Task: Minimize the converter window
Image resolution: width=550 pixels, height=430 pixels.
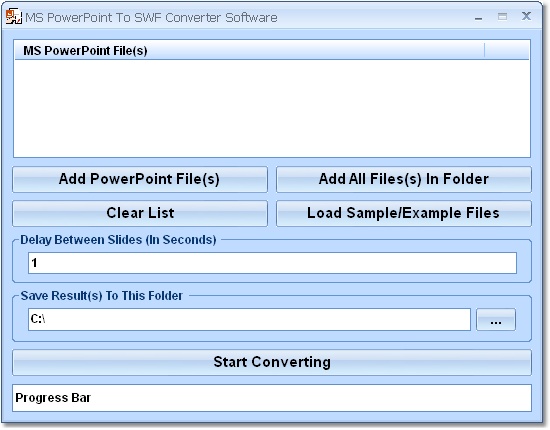Action: (478, 17)
